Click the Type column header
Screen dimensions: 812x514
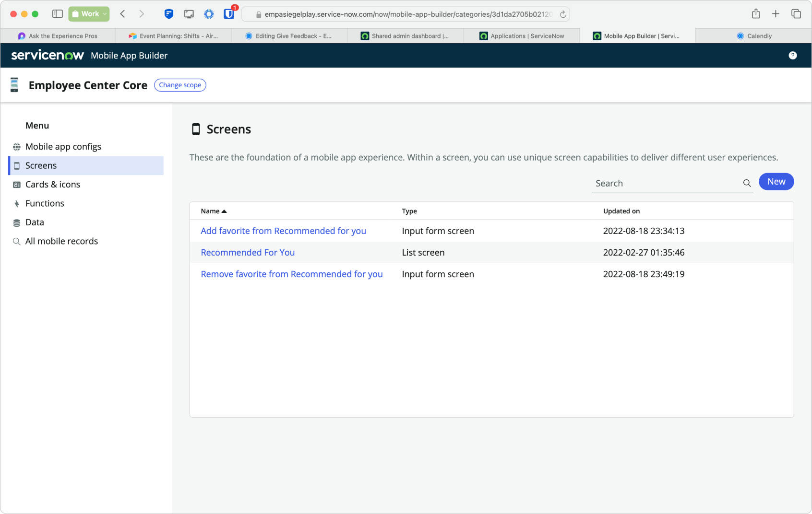coord(409,211)
